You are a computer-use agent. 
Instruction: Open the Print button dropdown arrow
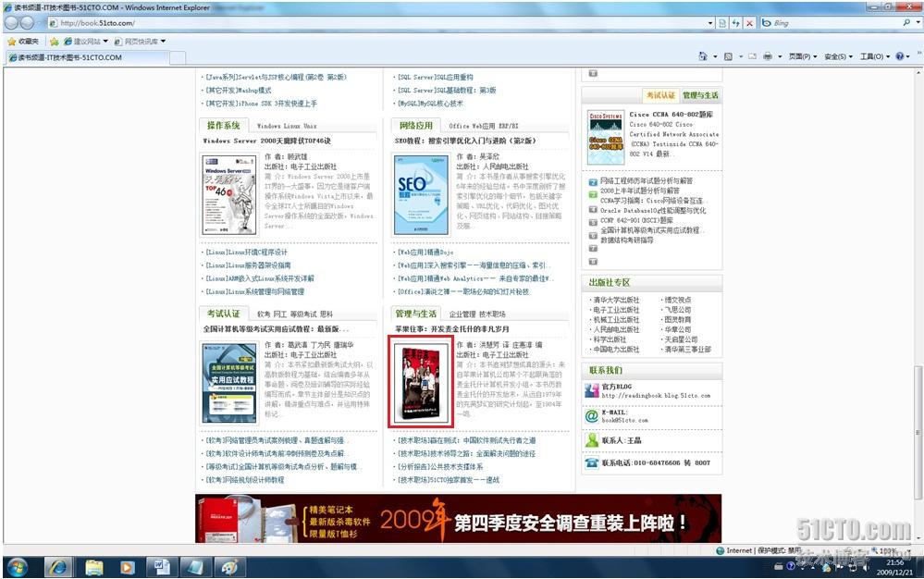point(780,56)
